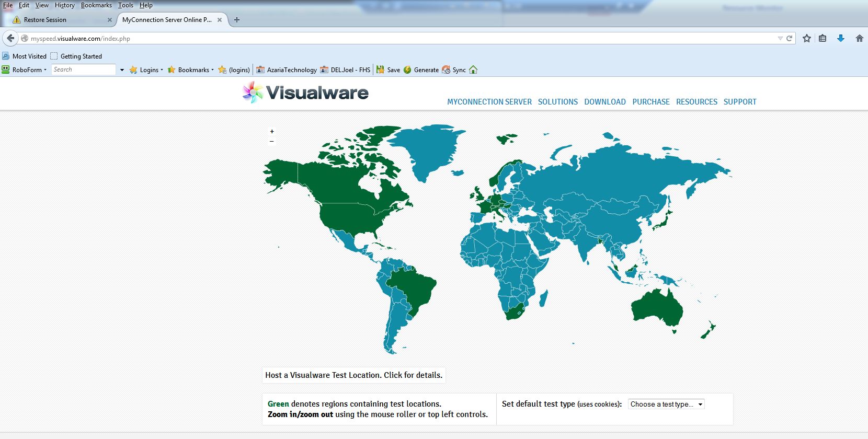The width and height of the screenshot is (868, 439).
Task: Go back with the browser back arrow
Action: [x=10, y=38]
